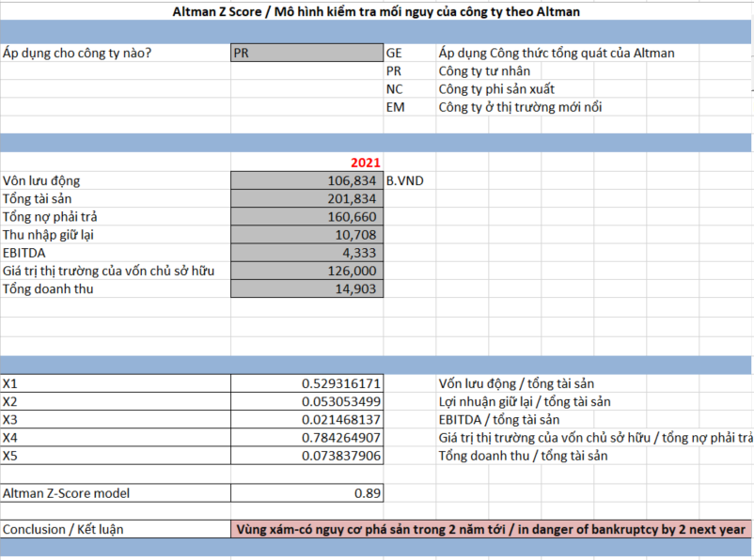Select 'Giá trị thị trường của vốn chủ sở hữu' label
Viewport: 754px width, 560px height.
click(108, 272)
